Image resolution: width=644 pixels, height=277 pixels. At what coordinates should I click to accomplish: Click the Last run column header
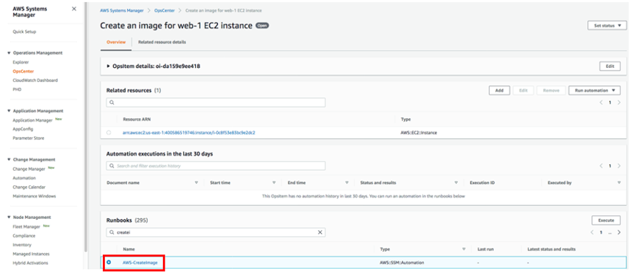[x=485, y=249]
